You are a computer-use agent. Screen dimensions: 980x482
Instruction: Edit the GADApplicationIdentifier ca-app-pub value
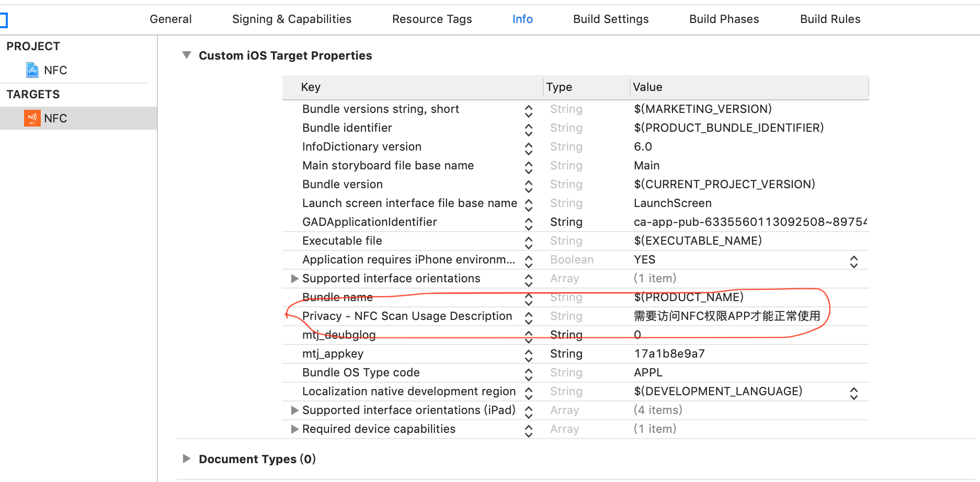click(750, 222)
